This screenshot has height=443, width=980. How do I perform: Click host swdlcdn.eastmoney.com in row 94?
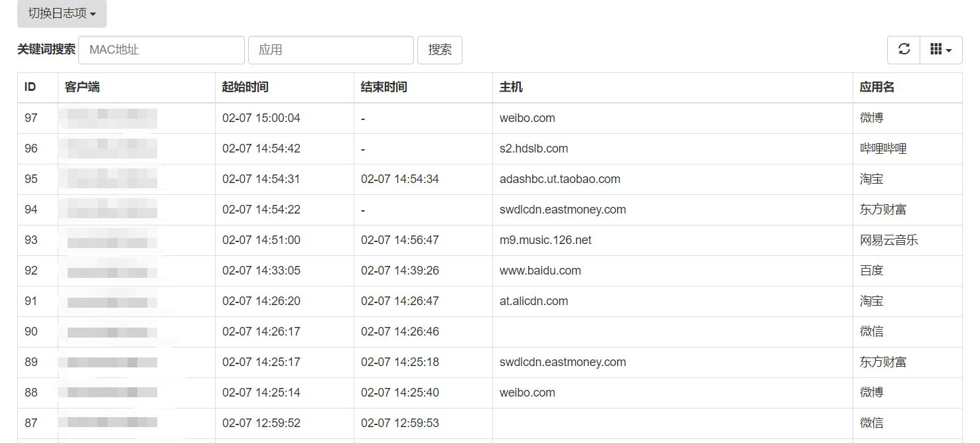563,210
